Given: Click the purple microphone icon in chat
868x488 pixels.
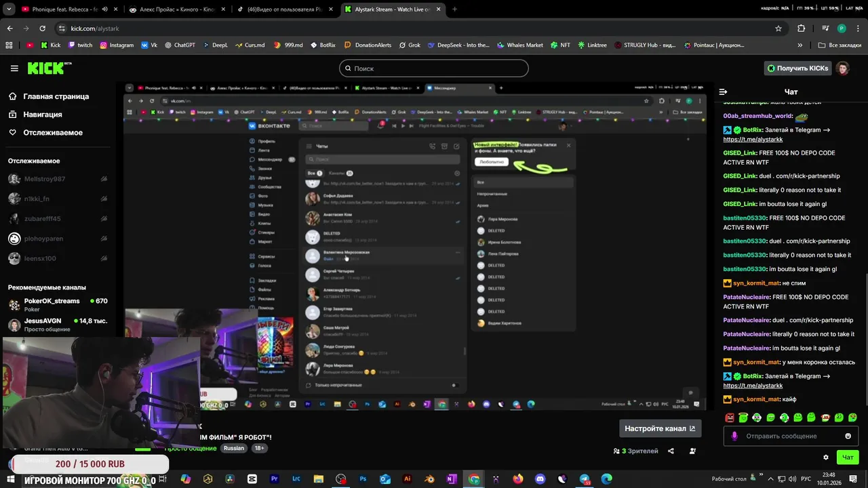Looking at the screenshot, I should click(x=734, y=436).
